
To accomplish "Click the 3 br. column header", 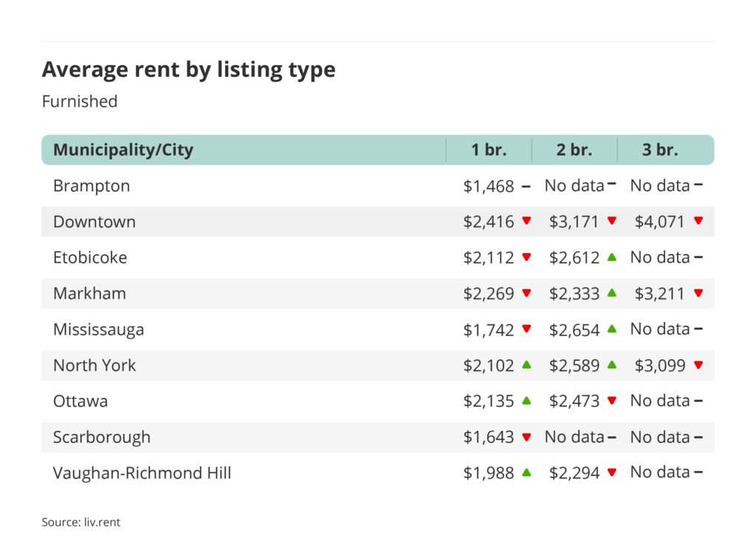I will (x=660, y=151).
